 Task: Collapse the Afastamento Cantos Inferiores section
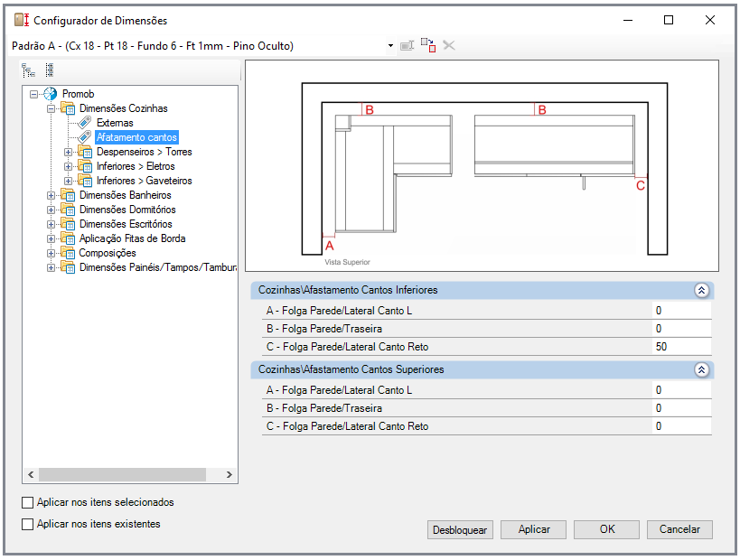[x=701, y=290]
